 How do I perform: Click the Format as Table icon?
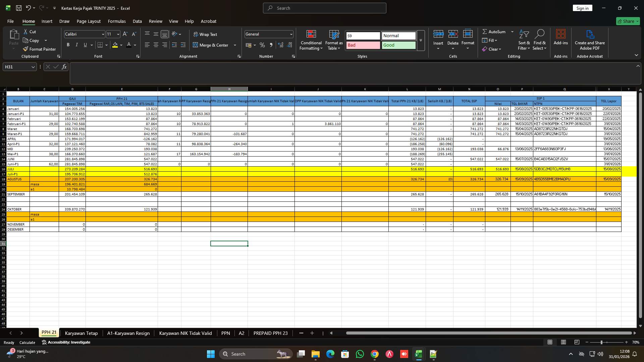click(334, 35)
